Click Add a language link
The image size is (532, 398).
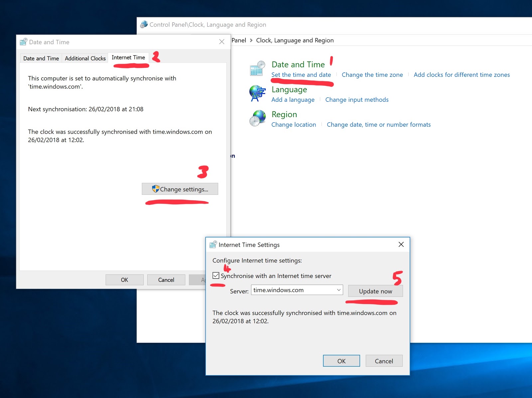tap(293, 100)
